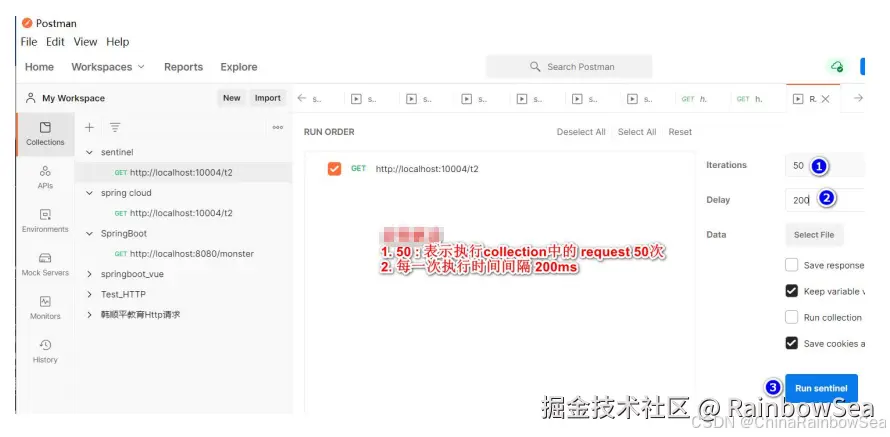
Task: Click the Select File button
Action: pos(814,235)
